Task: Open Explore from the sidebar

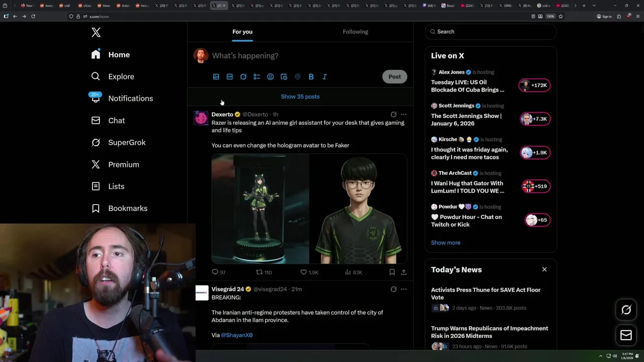Action: (x=113, y=76)
